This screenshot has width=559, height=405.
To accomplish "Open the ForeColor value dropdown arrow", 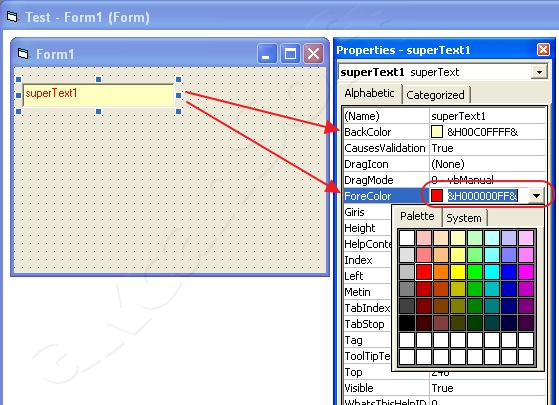I will 536,196.
